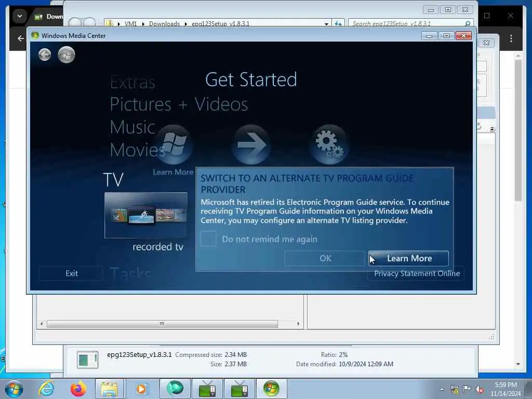Click the horizontal scrollbar right arrow

298,324
